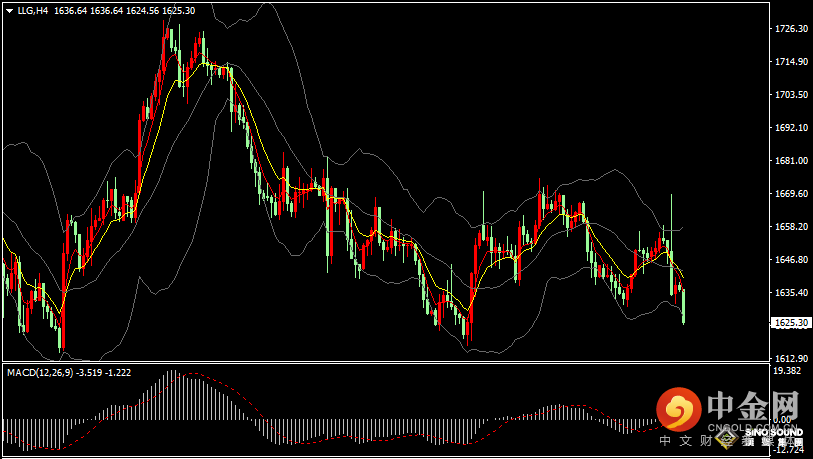813x459 pixels.
Task: Click price axis label 1658.20
Action: 791,227
